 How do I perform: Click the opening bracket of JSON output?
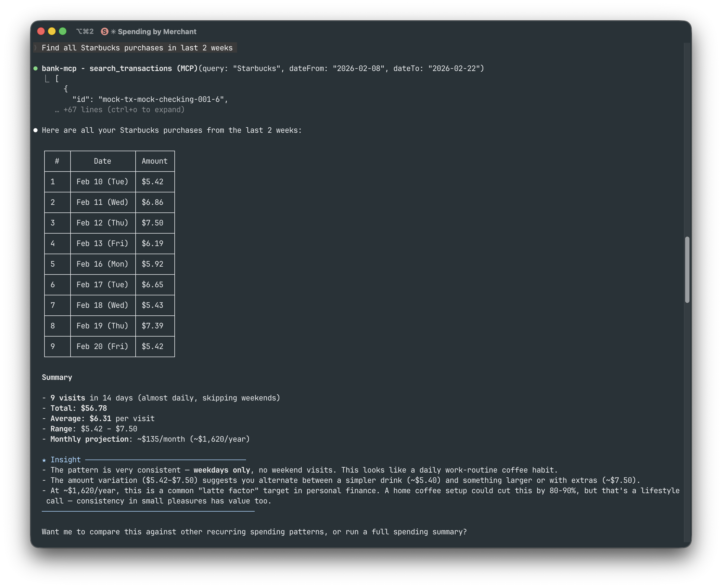tap(57, 79)
